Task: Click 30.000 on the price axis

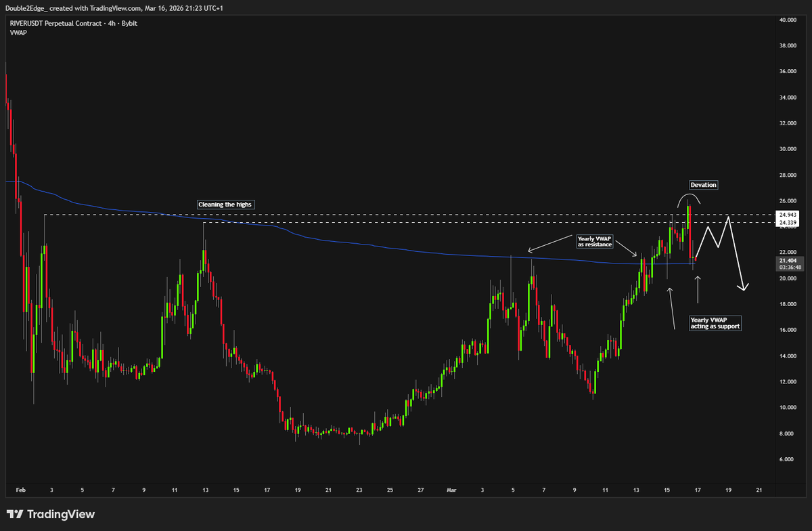Action: (x=787, y=149)
